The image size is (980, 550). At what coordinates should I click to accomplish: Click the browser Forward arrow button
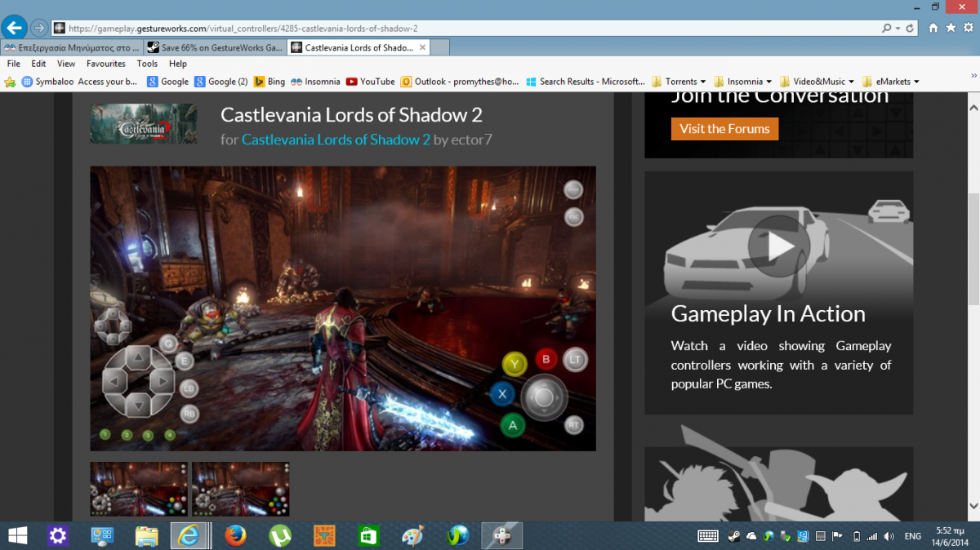click(39, 28)
